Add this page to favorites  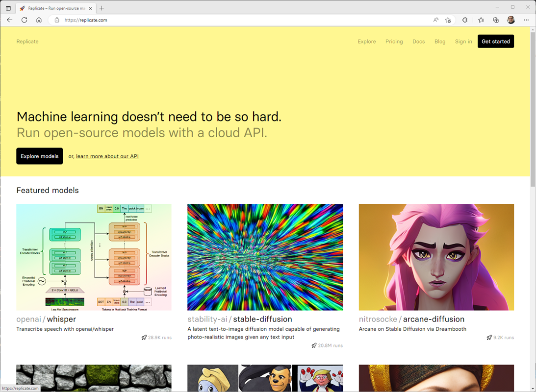click(x=448, y=20)
